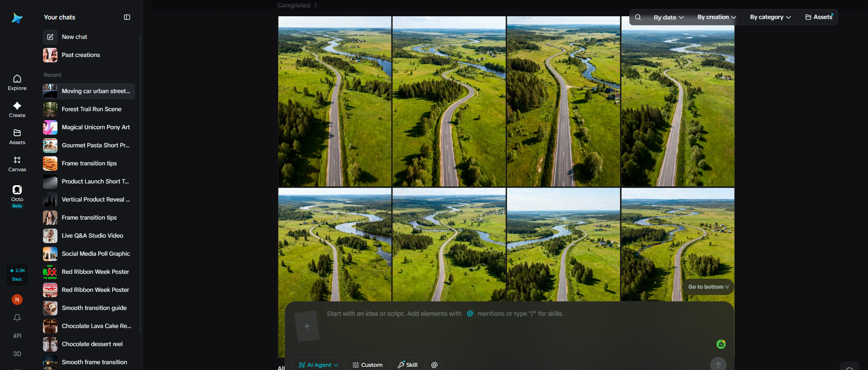This screenshot has width=868, height=370.
Task: Open the Skill button
Action: point(408,365)
